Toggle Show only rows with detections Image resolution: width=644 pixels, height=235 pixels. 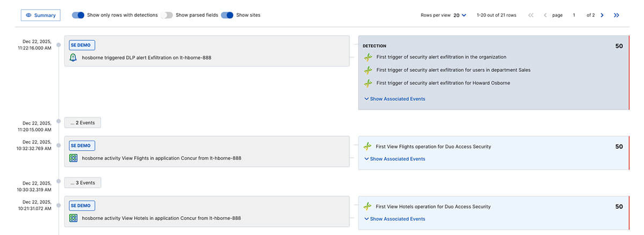point(78,15)
